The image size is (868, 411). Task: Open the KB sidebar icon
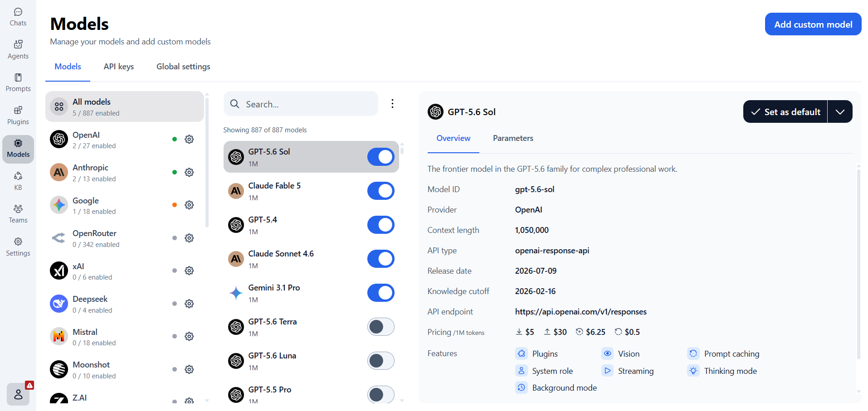[x=18, y=181]
